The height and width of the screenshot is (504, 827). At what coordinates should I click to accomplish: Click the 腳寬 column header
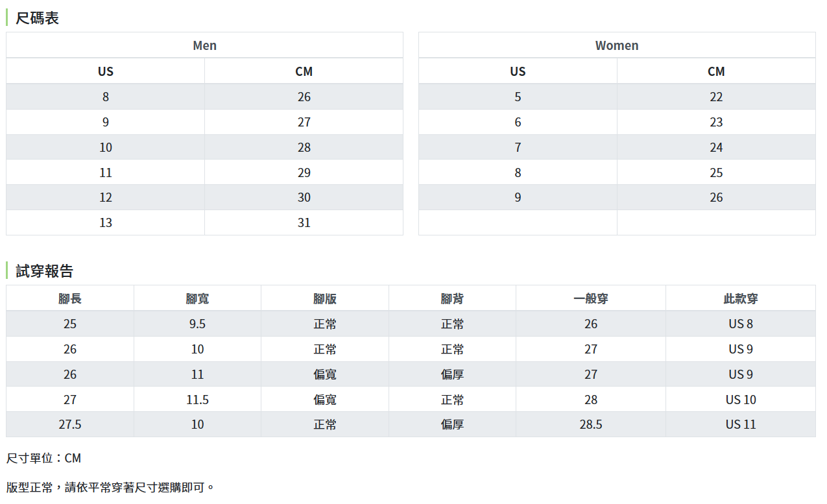(x=197, y=298)
